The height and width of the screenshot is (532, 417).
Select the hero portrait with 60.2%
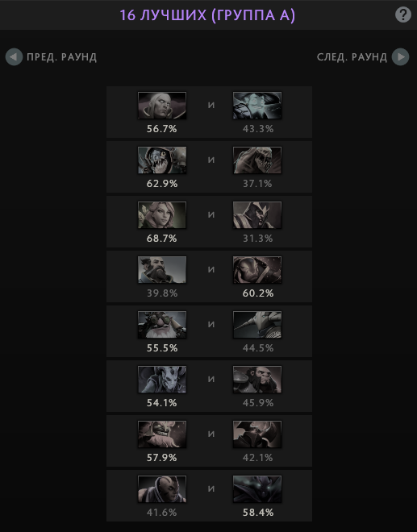pyautogui.click(x=257, y=270)
